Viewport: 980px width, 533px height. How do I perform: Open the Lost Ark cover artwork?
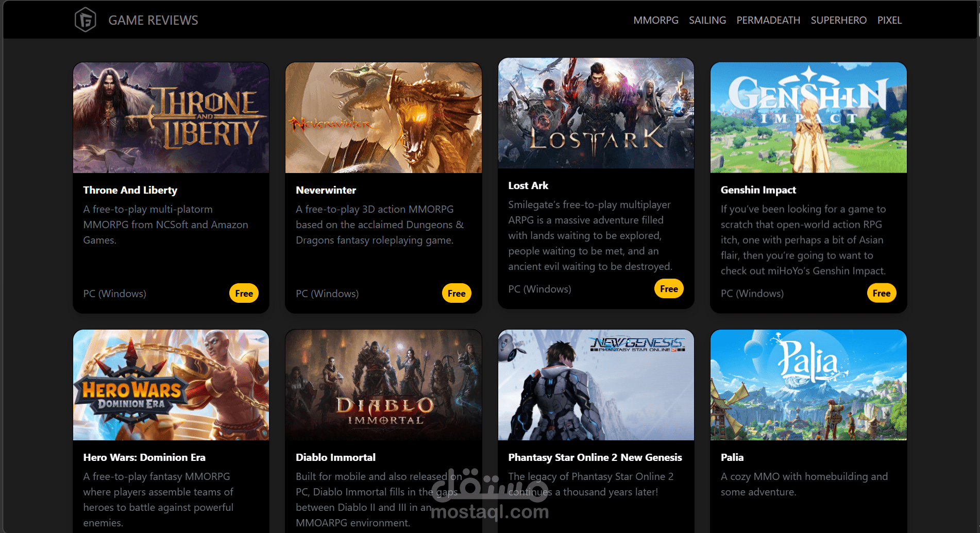click(x=596, y=113)
